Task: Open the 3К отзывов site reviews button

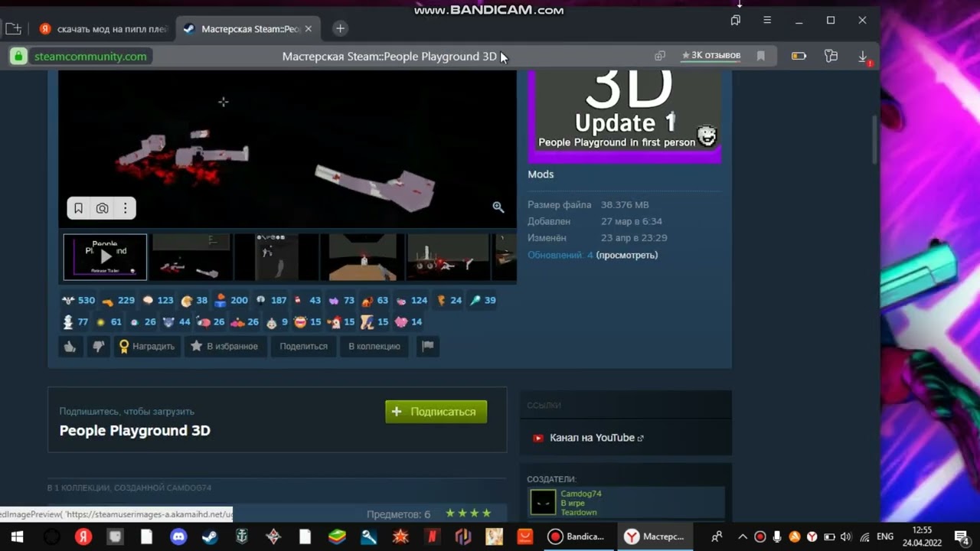Action: 710,56
